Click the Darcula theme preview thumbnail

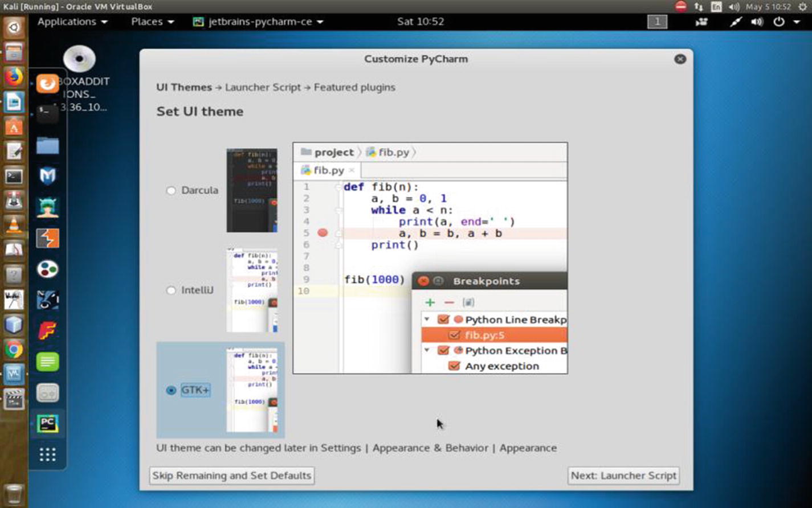[252, 190]
